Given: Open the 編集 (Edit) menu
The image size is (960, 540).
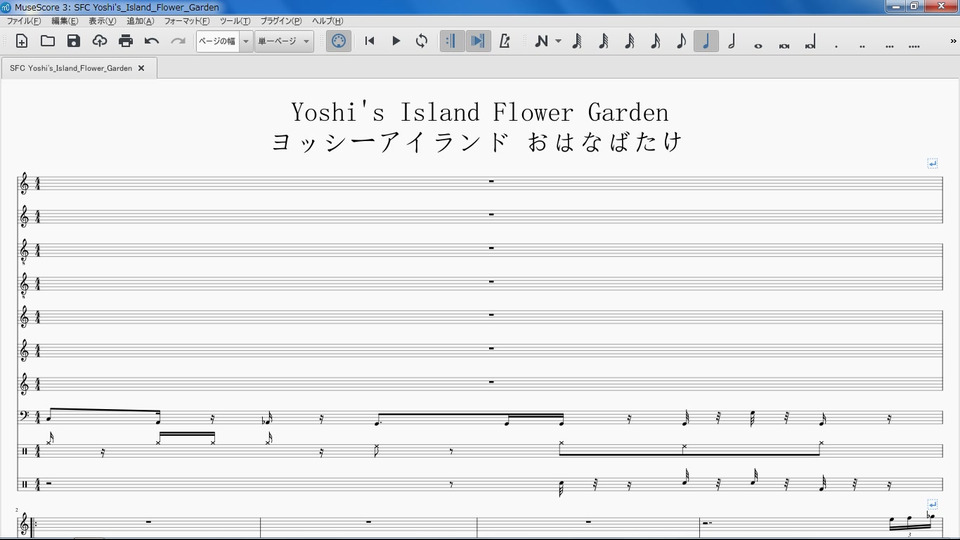Looking at the screenshot, I should point(64,21).
